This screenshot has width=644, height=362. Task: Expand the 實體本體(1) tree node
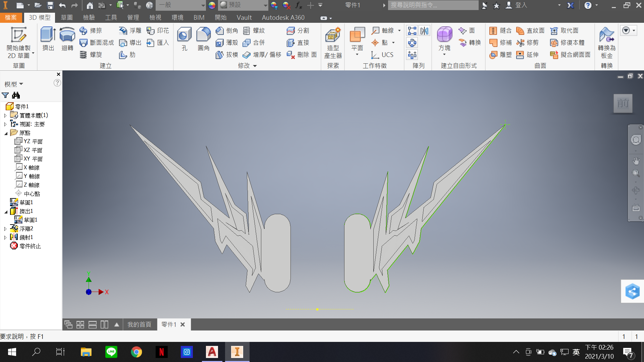click(5, 116)
